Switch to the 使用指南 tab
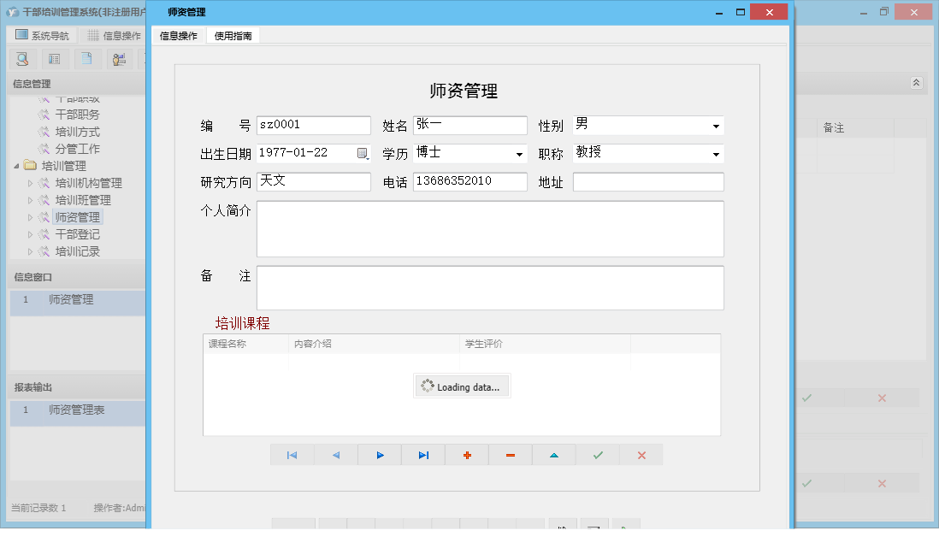 pos(233,36)
